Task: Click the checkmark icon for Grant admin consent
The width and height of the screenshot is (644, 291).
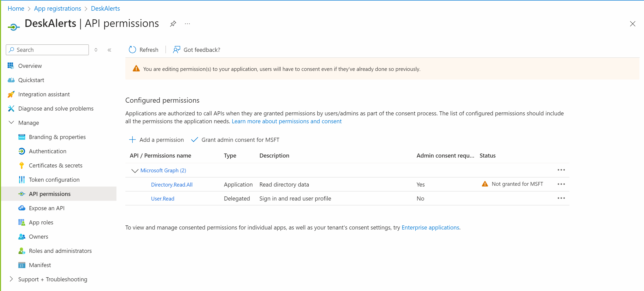Action: tap(194, 140)
